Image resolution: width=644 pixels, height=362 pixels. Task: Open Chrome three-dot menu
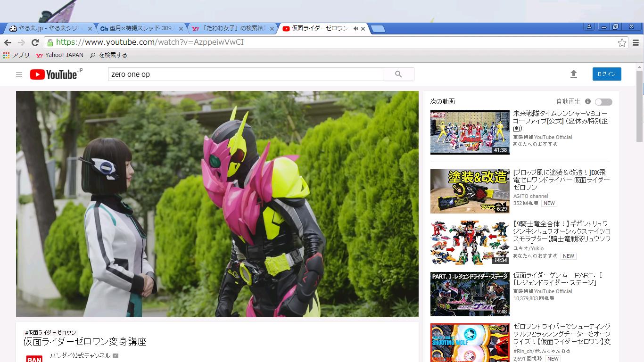click(x=636, y=42)
